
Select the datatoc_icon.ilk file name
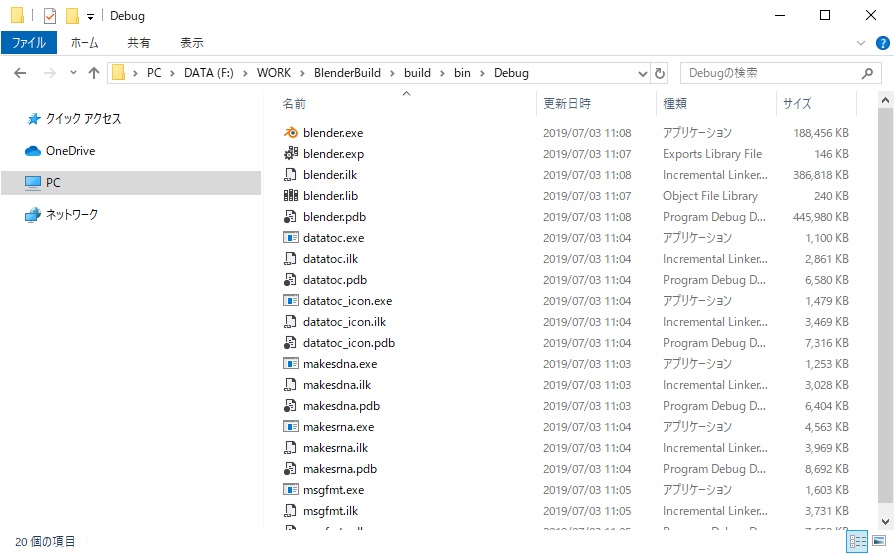tap(344, 322)
